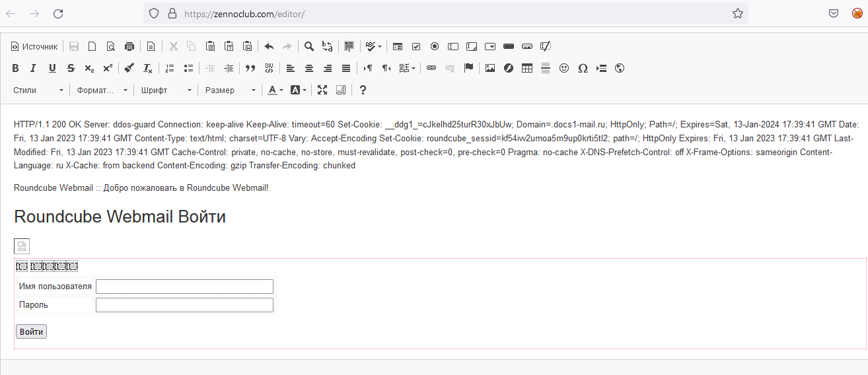Click the Insert Link chain icon
Image resolution: width=868 pixels, height=375 pixels.
(x=431, y=68)
